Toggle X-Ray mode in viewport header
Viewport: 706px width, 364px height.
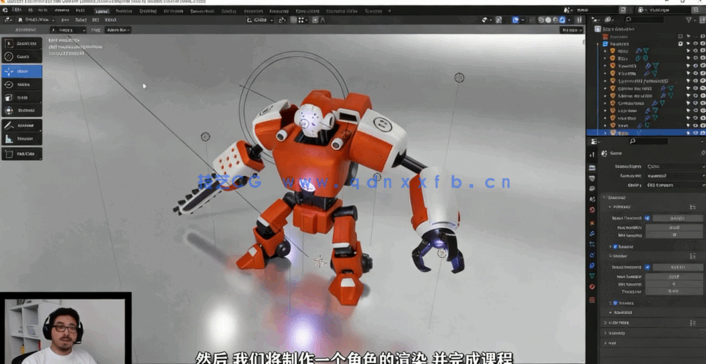pyautogui.click(x=531, y=20)
